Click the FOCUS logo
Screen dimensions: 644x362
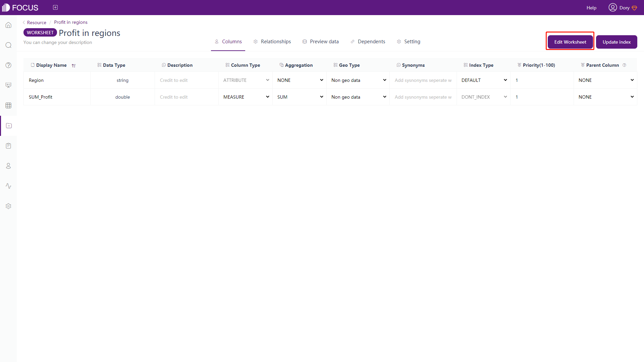pyautogui.click(x=20, y=7)
